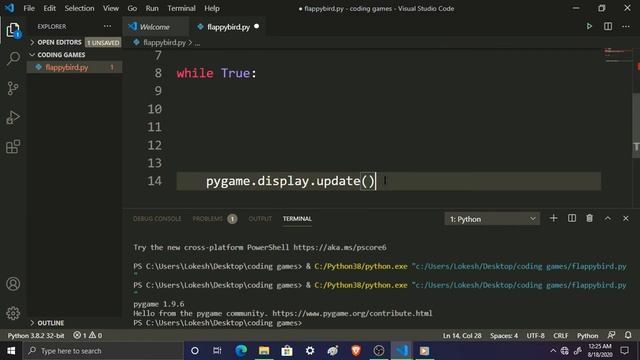The height and width of the screenshot is (360, 640).
Task: Open Windows Settings from taskbar
Action: click(x=310, y=351)
